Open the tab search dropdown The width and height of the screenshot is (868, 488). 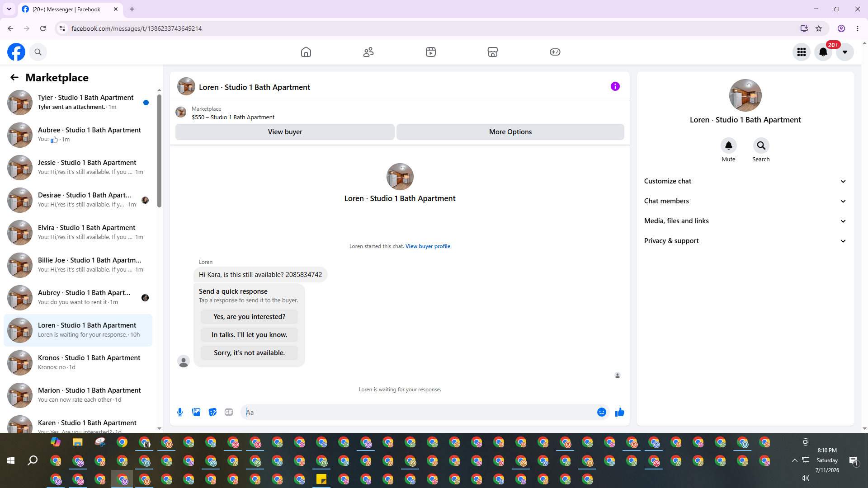tap(9, 9)
